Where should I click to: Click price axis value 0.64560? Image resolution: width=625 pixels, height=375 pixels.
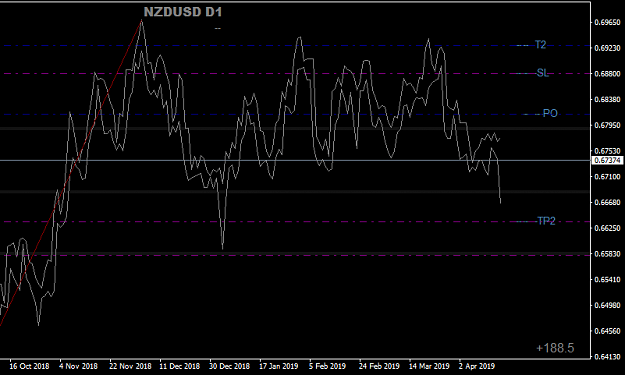coord(607,331)
